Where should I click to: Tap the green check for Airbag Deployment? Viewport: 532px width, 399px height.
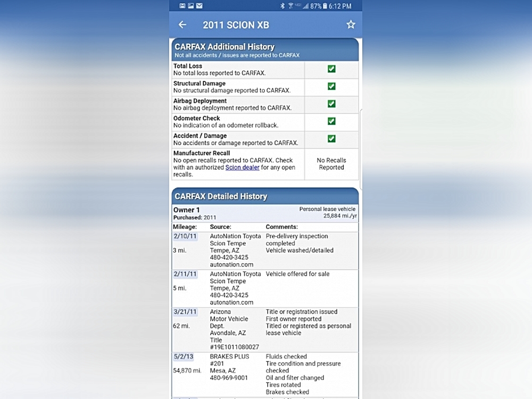click(x=331, y=104)
